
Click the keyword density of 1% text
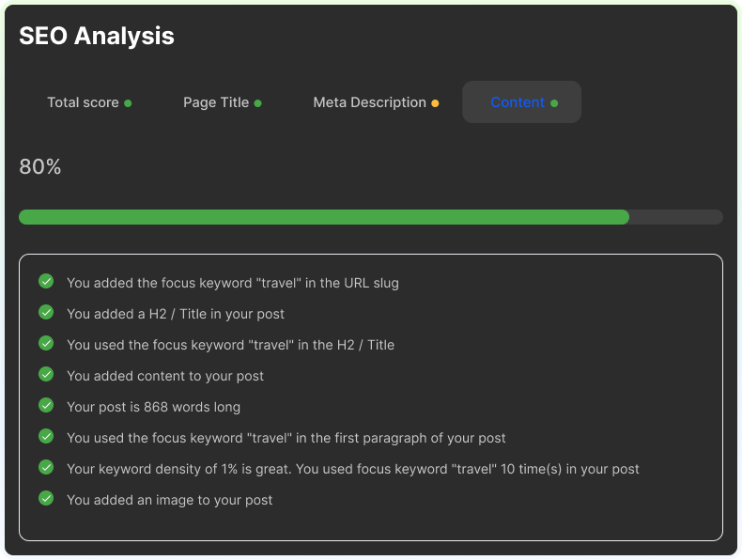352,469
